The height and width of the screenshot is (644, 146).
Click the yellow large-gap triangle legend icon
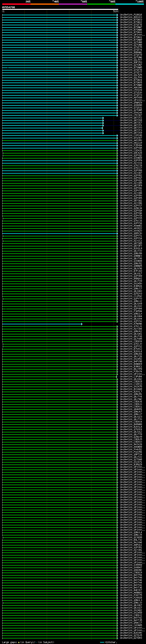pyautogui.click(x=19, y=642)
